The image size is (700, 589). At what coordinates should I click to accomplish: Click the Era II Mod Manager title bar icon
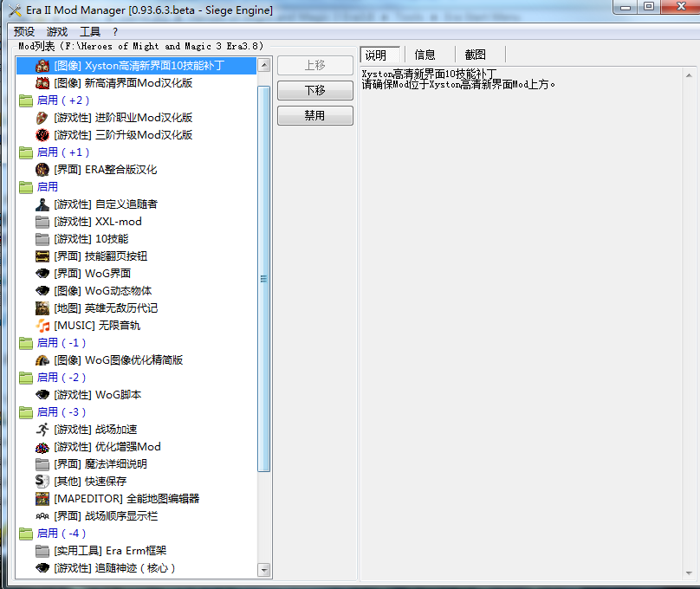coord(15,10)
